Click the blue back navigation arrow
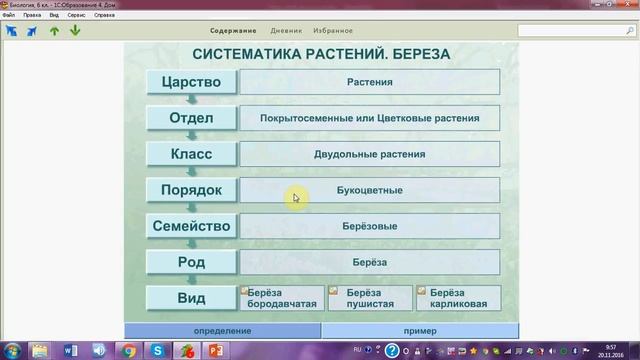Image resolution: width=640 pixels, height=360 pixels. coord(11,31)
